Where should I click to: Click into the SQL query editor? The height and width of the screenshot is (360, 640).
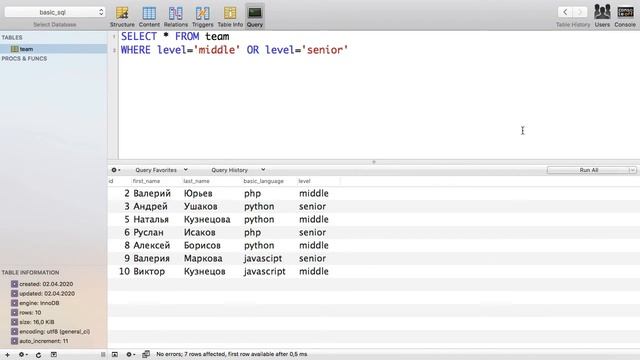click(x=379, y=95)
